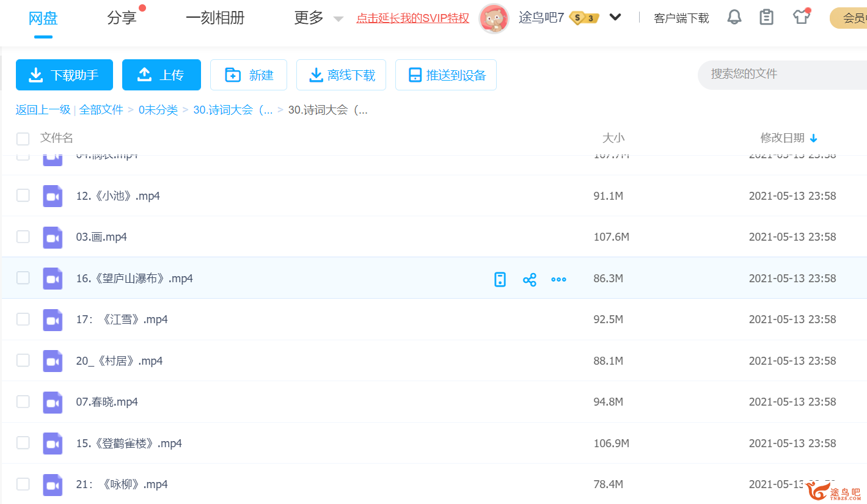The image size is (867, 504).
Task: Click video icon of 21：《咏柳》.mp4
Action: point(53,484)
